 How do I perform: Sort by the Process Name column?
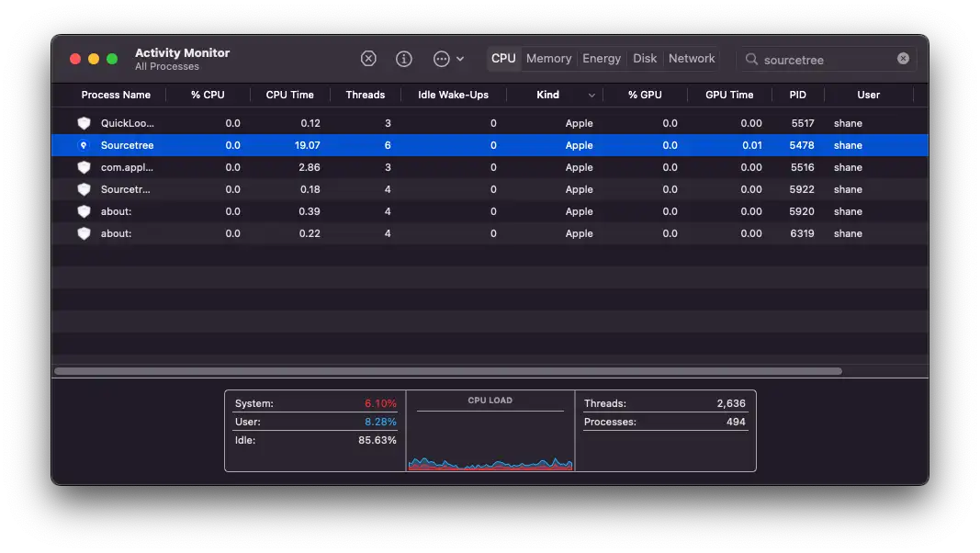[116, 95]
